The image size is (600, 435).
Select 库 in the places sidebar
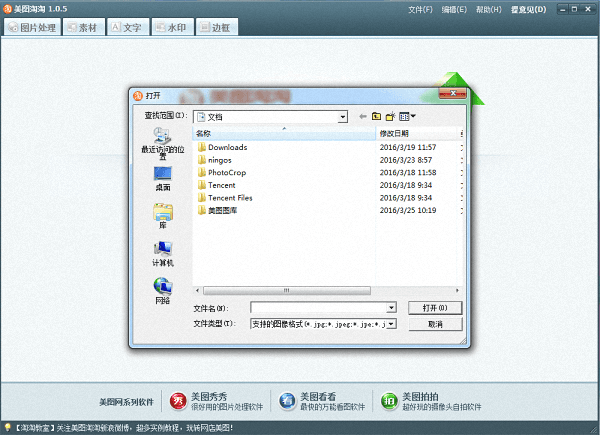coord(163,216)
